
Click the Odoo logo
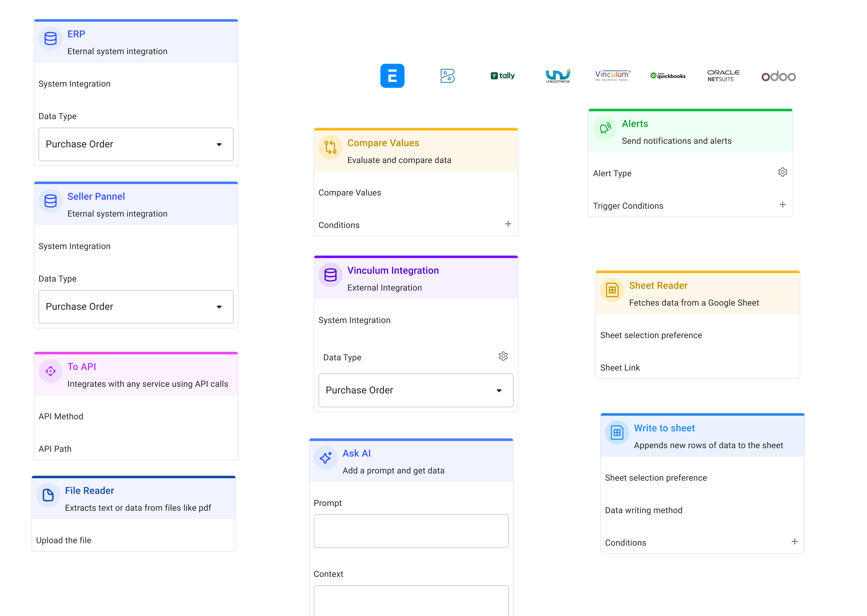778,76
